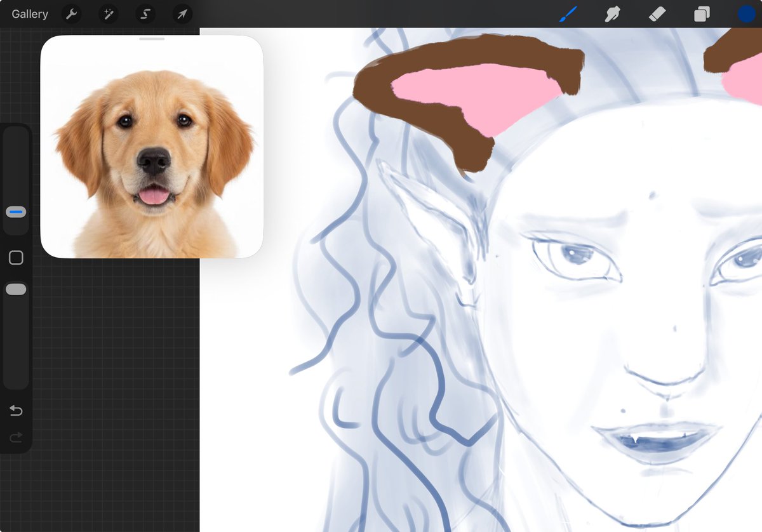Open the Adjustments magic wand menu
This screenshot has height=532, width=762.
(108, 14)
